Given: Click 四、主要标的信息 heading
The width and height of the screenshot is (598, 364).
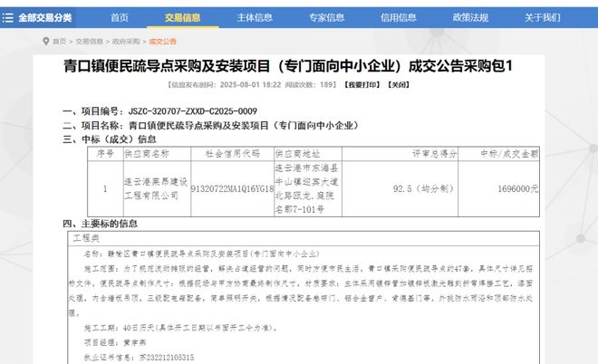Looking at the screenshot, I should (x=101, y=224).
